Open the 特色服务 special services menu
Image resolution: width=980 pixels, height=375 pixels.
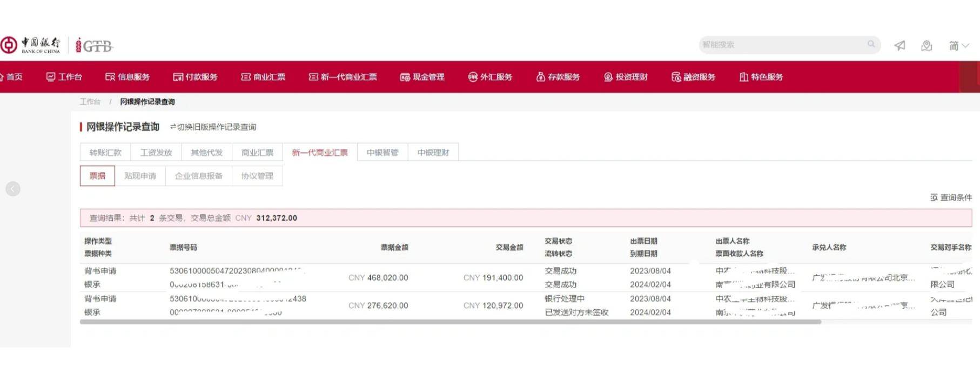(761, 77)
